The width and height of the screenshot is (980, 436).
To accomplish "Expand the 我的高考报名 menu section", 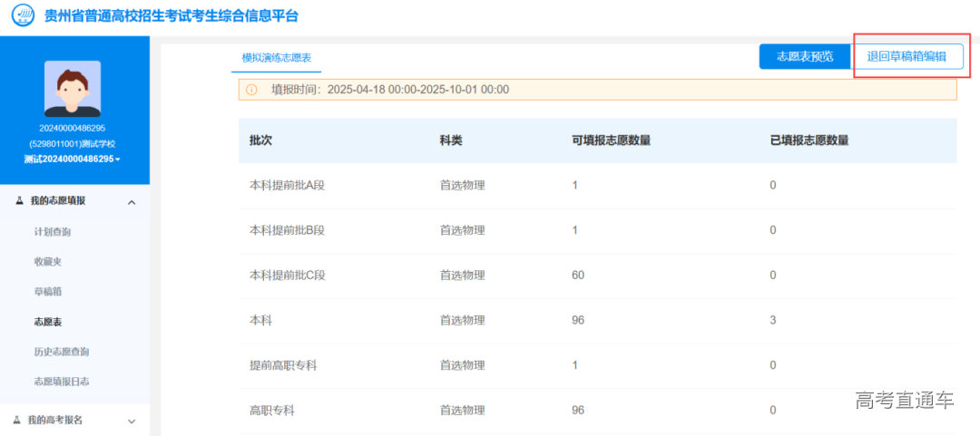I will (x=132, y=421).
